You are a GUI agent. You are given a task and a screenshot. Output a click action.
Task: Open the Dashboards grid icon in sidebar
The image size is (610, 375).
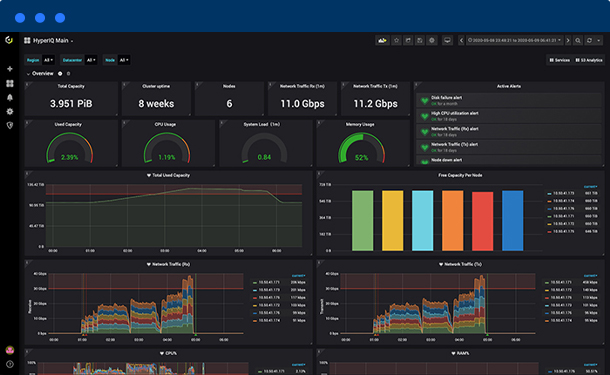click(10, 83)
